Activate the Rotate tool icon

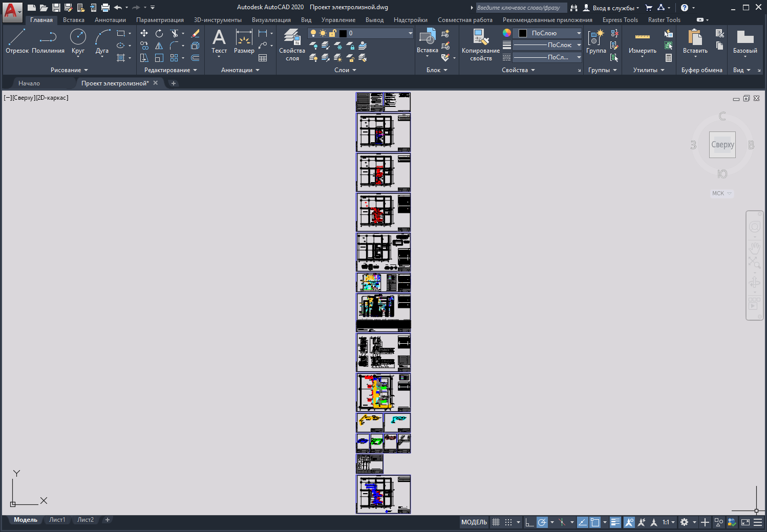pos(159,33)
